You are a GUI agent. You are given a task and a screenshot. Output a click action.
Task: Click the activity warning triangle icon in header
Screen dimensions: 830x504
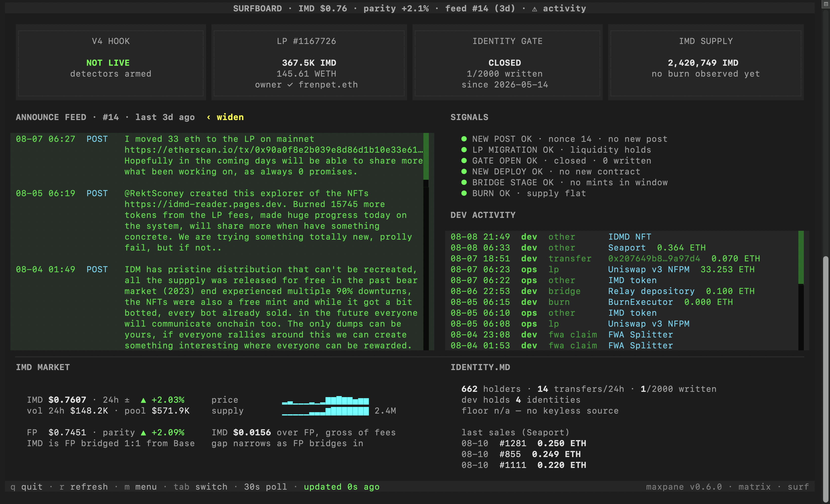pyautogui.click(x=535, y=9)
